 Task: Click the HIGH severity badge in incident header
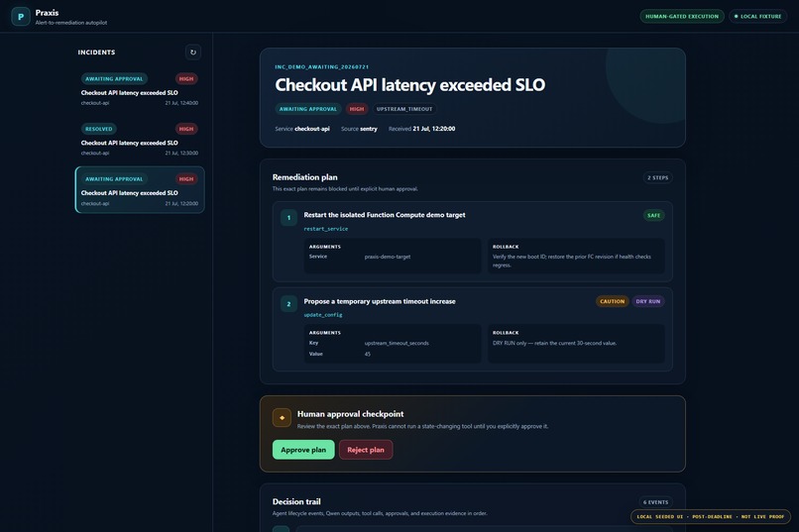357,109
